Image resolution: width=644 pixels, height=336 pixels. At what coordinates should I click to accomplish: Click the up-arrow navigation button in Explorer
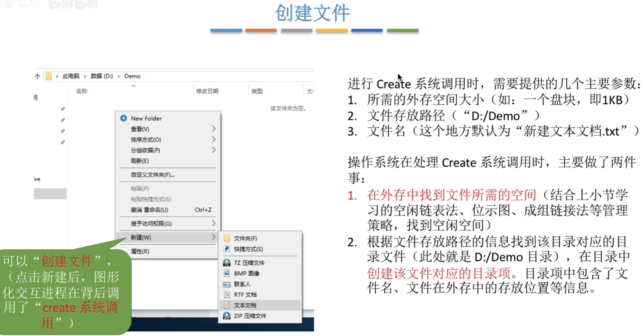(38, 76)
